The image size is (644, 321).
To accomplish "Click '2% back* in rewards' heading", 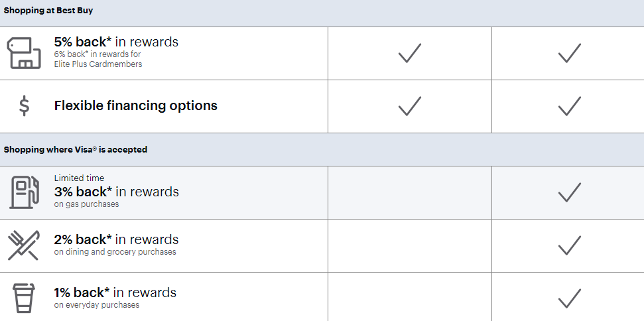I will coord(116,239).
